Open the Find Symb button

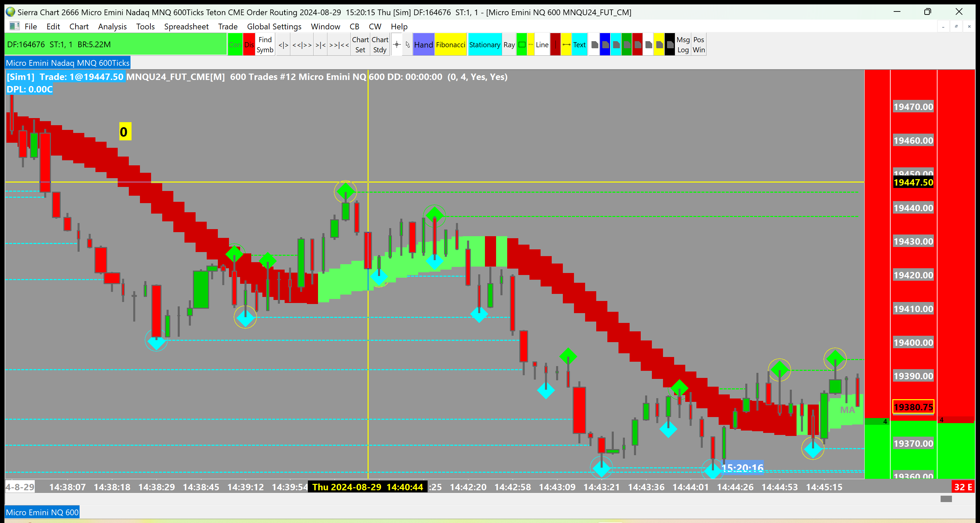pyautogui.click(x=265, y=45)
